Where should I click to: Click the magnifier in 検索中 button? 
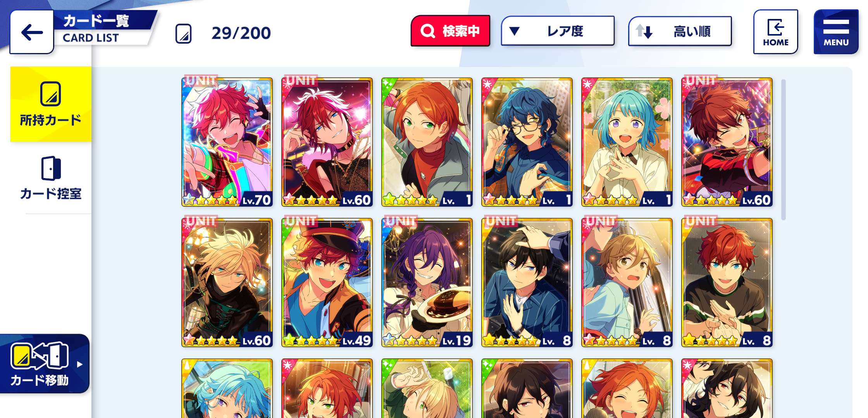(428, 31)
